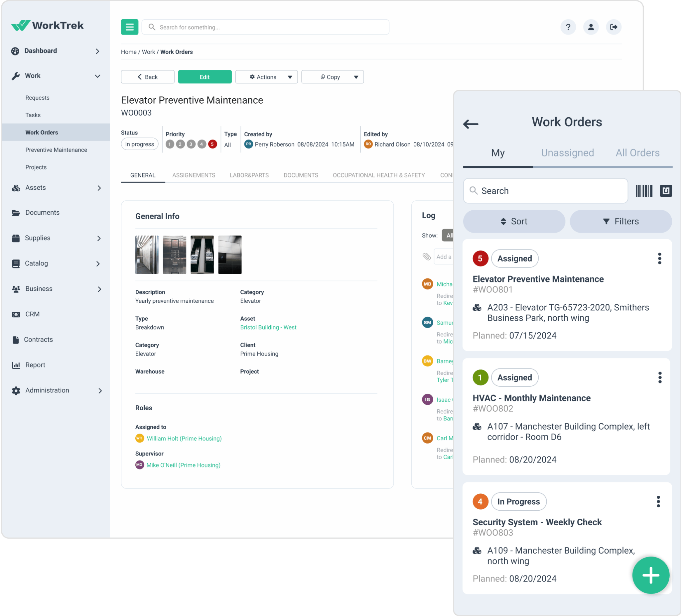
Task: Click the help question mark icon
Action: coord(568,27)
